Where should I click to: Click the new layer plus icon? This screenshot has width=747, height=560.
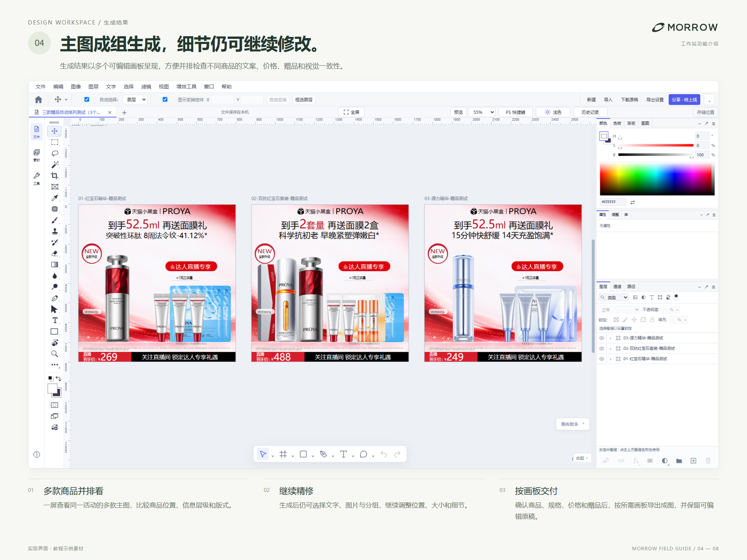coord(693,461)
